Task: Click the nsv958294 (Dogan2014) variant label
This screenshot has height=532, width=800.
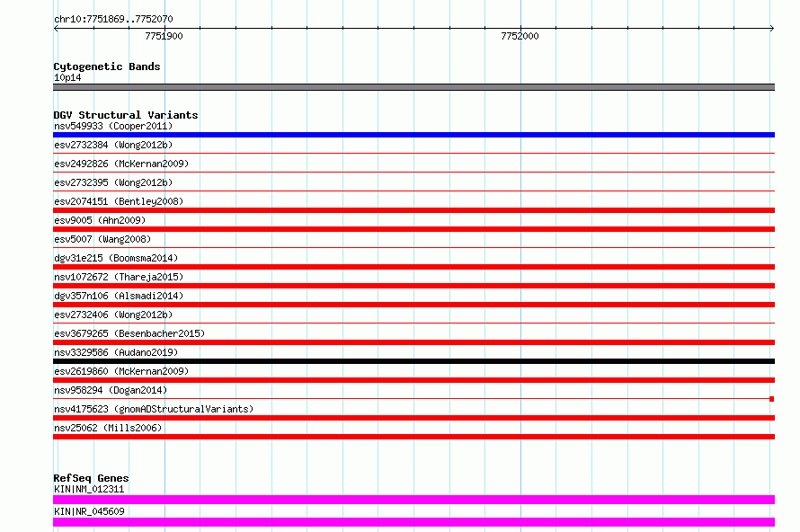Action: coord(111,390)
